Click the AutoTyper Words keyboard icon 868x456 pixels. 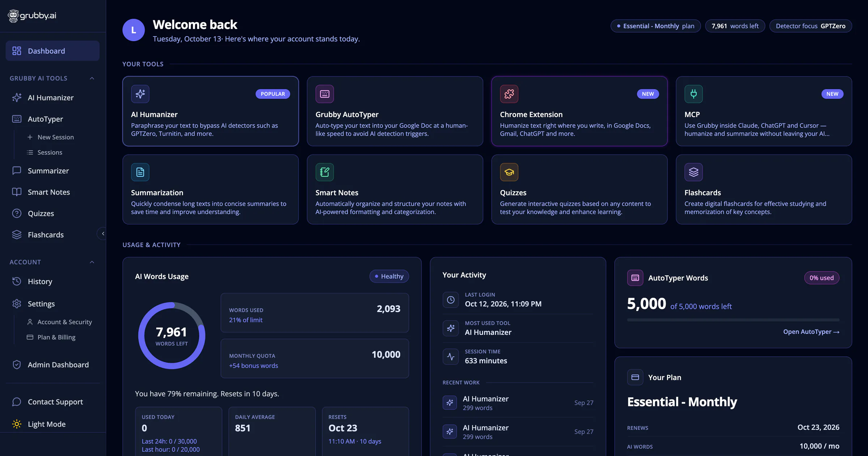pos(635,278)
